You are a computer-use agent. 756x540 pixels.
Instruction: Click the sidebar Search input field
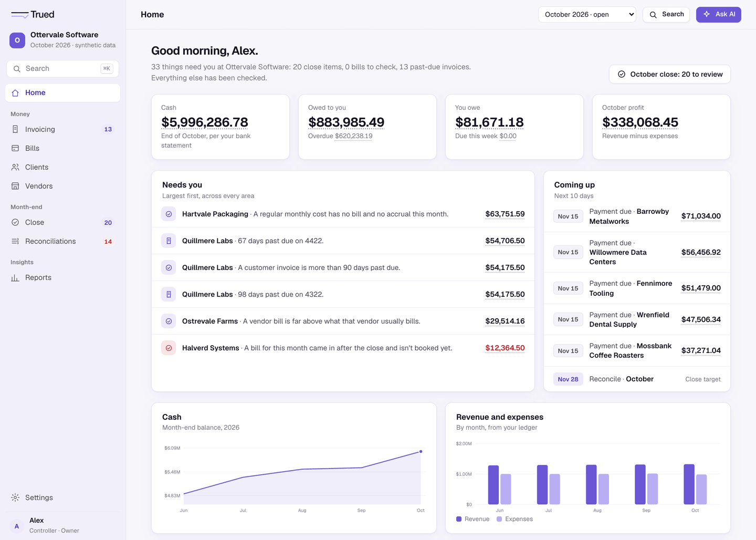pos(62,69)
